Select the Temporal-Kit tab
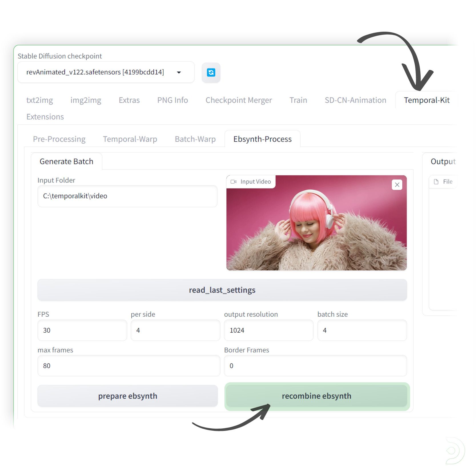This screenshot has width=476, height=476. pyautogui.click(x=427, y=100)
